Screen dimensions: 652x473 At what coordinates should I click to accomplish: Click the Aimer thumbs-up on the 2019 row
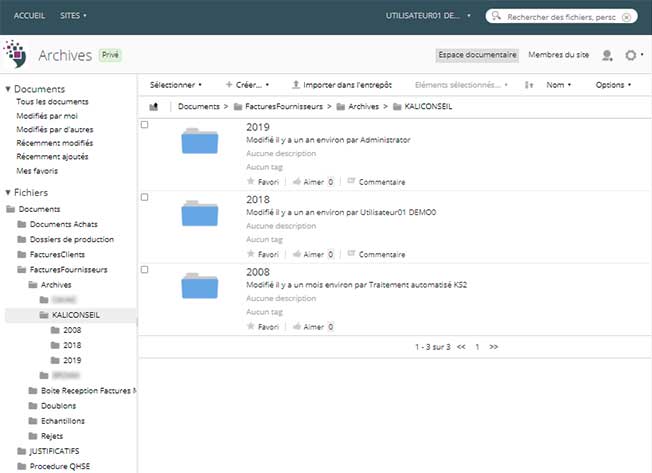296,181
